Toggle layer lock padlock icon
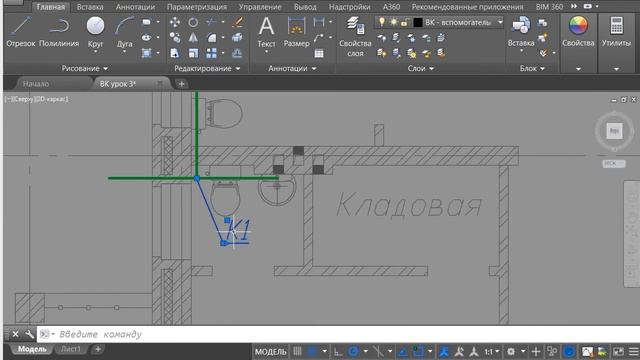Screen dimensions: 640x360 [x=404, y=22]
